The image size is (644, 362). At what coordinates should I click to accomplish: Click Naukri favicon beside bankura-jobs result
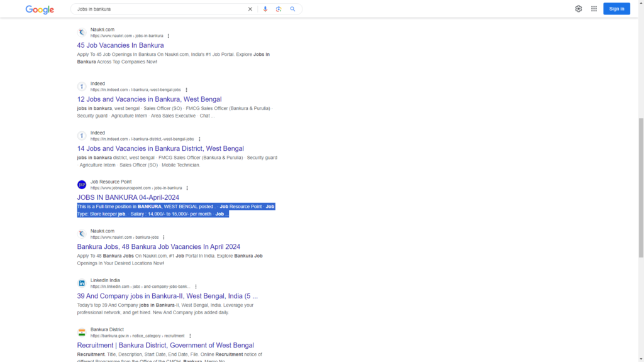point(82,234)
